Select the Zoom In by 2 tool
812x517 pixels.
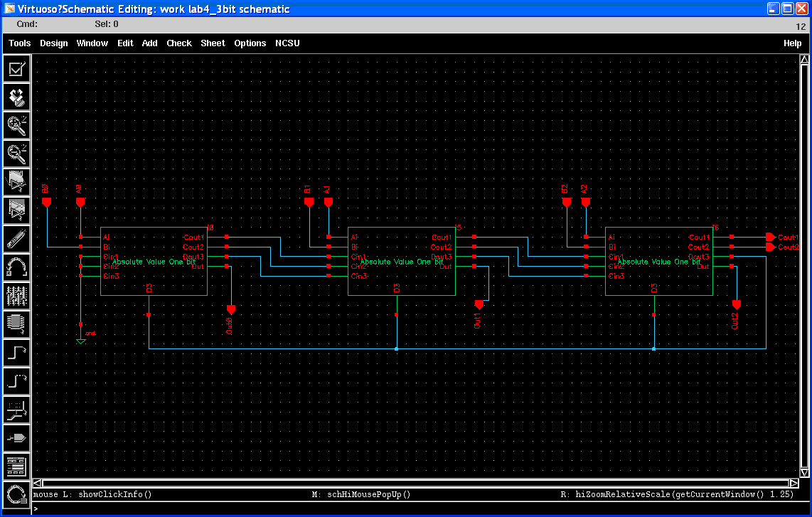[16, 125]
